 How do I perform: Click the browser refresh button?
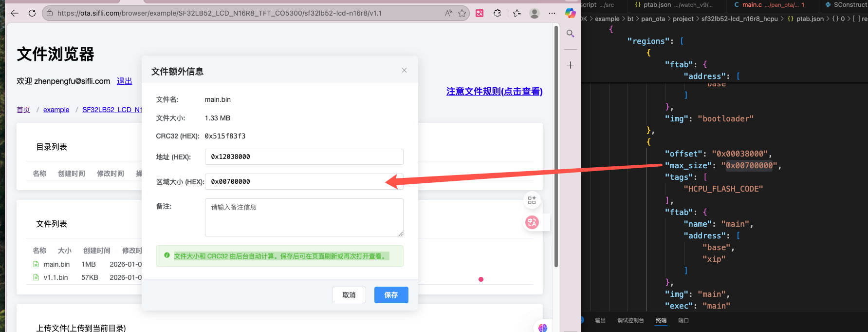tap(32, 13)
